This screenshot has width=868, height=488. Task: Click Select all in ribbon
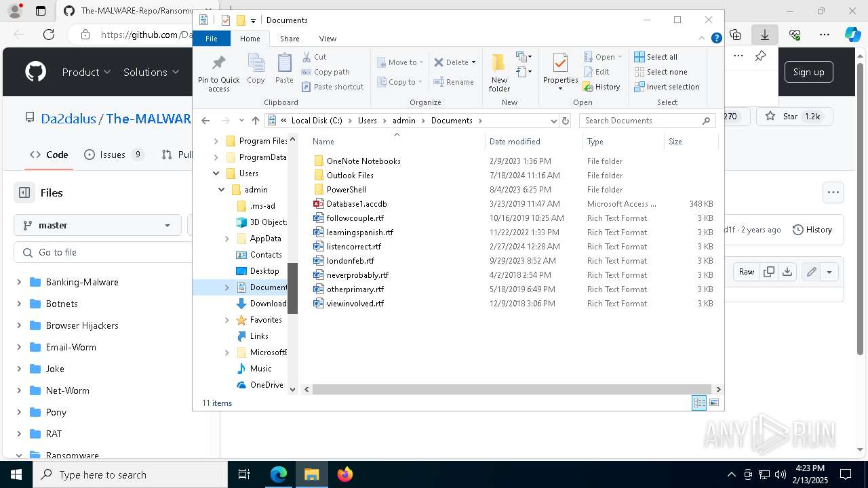tap(656, 57)
